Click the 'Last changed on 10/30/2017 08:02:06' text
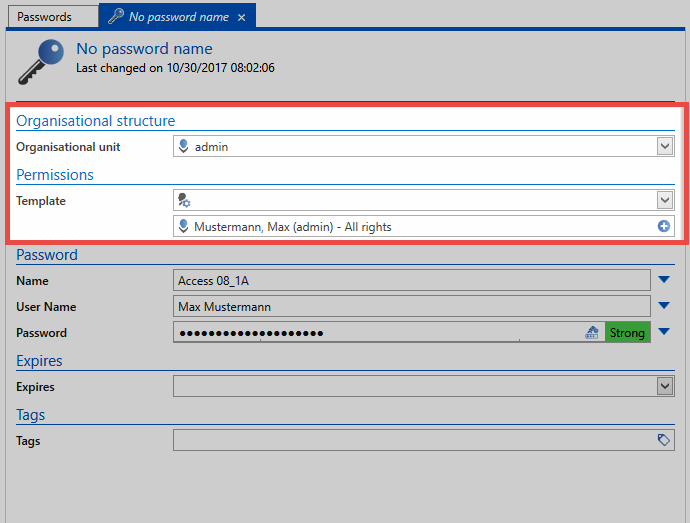The width and height of the screenshot is (690, 523). coord(175,68)
